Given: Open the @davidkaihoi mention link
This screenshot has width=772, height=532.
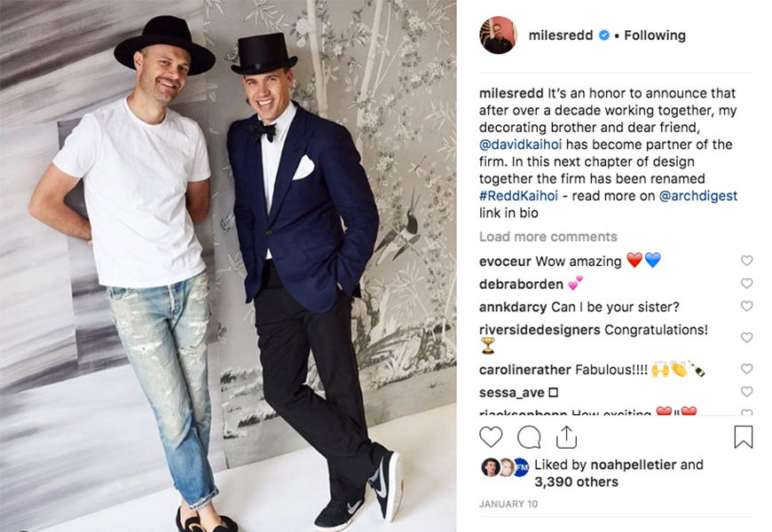Looking at the screenshot, I should pyautogui.click(x=520, y=145).
